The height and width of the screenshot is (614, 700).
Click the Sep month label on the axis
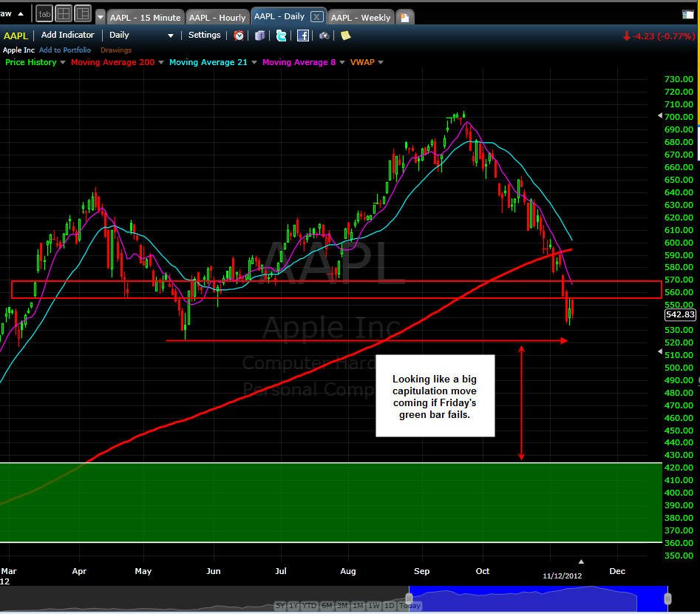[421, 571]
